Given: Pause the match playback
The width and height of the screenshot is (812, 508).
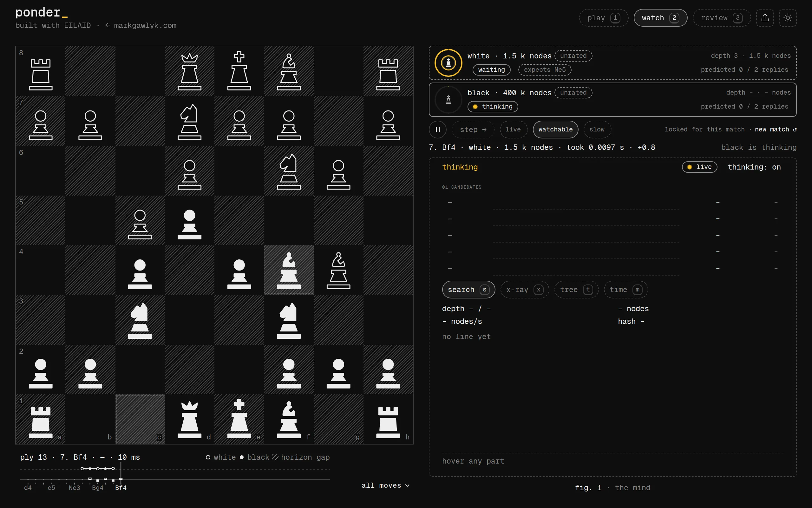Looking at the screenshot, I should pos(437,129).
